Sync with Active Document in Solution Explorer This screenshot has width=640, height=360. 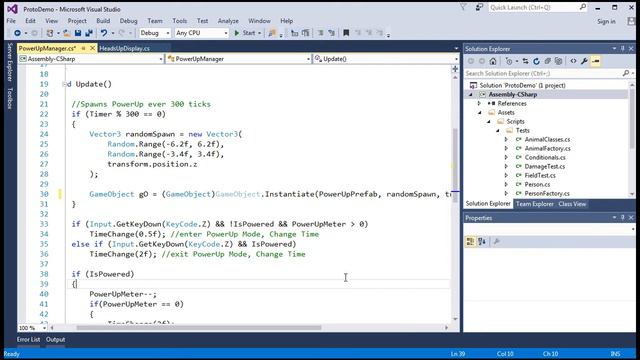pos(525,61)
